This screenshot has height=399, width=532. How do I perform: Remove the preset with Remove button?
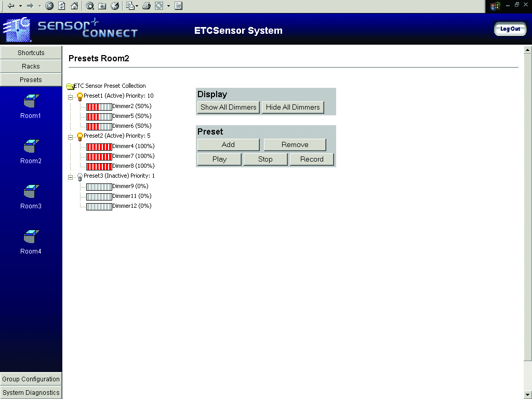(x=295, y=144)
